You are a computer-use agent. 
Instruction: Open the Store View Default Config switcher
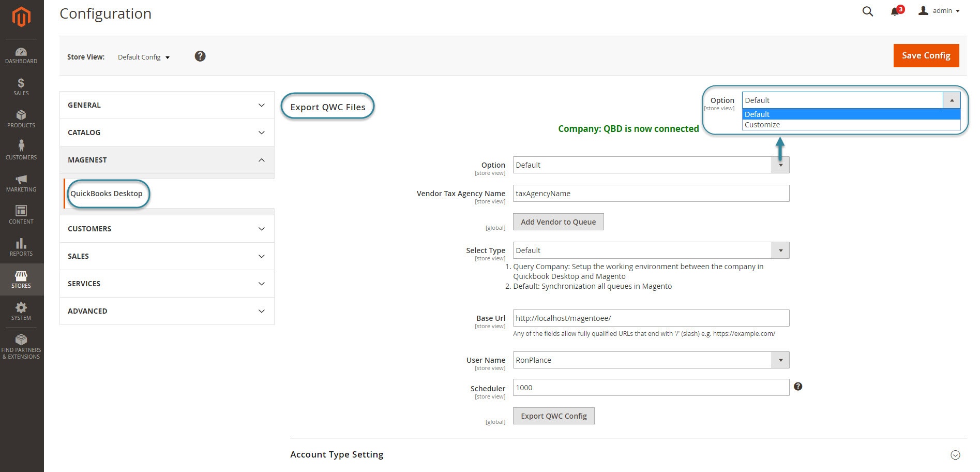click(x=144, y=57)
